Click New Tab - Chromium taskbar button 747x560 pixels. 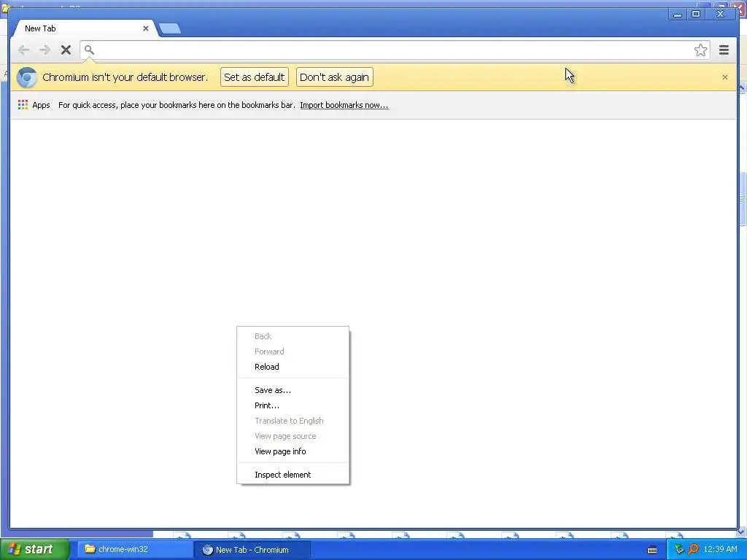point(252,550)
